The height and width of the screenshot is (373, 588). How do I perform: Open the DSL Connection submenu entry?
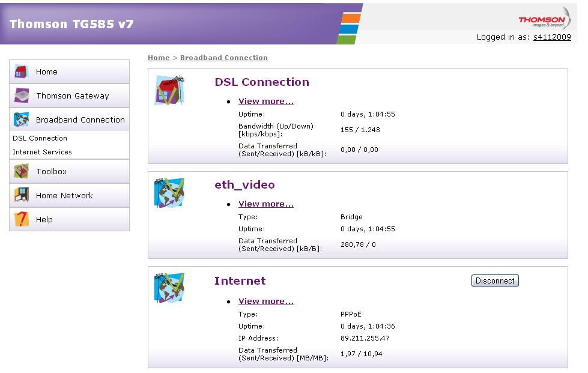[40, 138]
